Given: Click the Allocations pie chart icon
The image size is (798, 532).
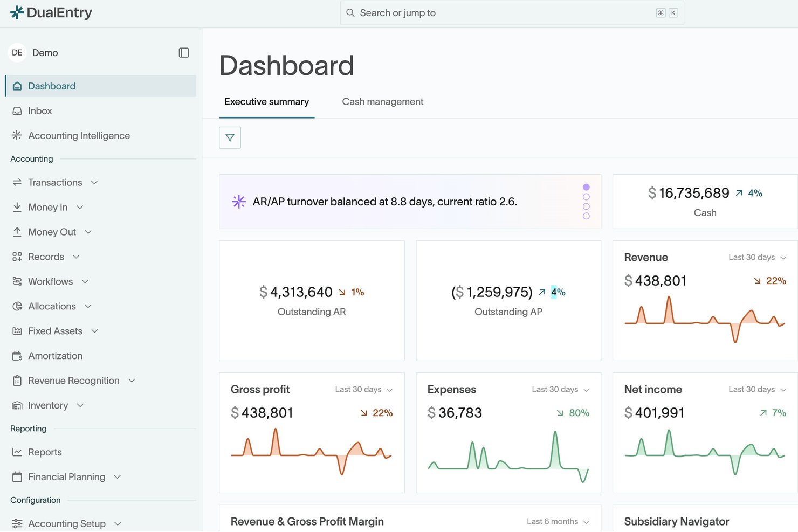Looking at the screenshot, I should (17, 306).
